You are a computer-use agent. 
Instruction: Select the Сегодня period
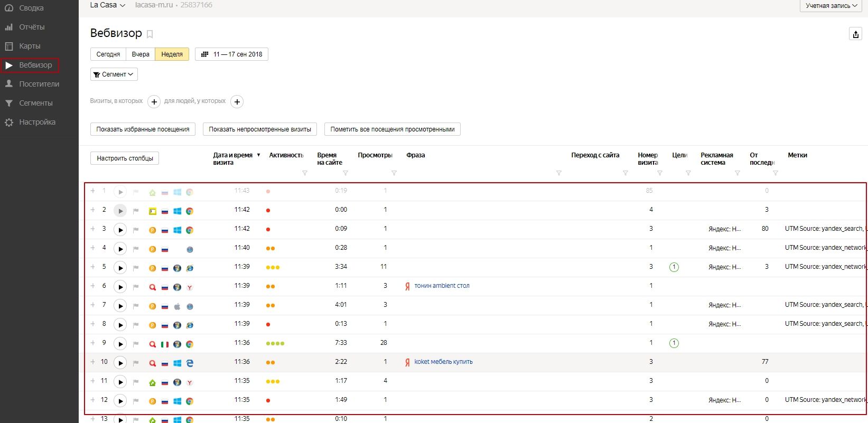tap(108, 54)
